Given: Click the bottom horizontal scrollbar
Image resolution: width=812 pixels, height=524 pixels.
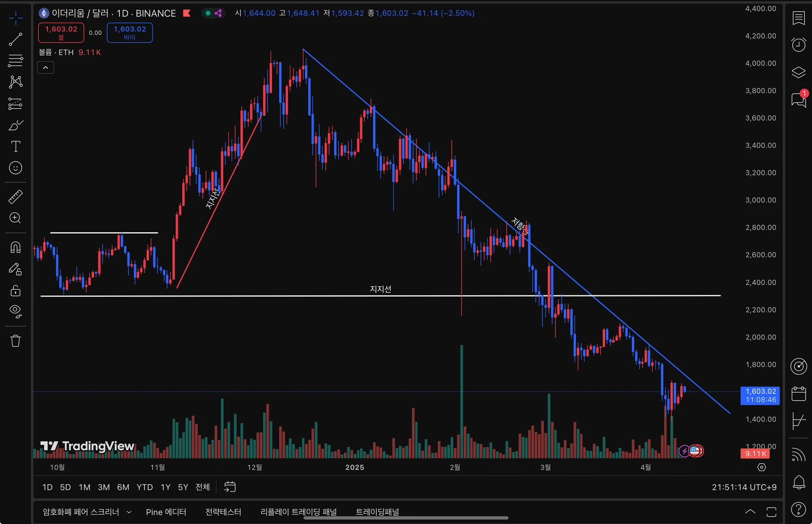Looking at the screenshot, I should tap(406, 518).
